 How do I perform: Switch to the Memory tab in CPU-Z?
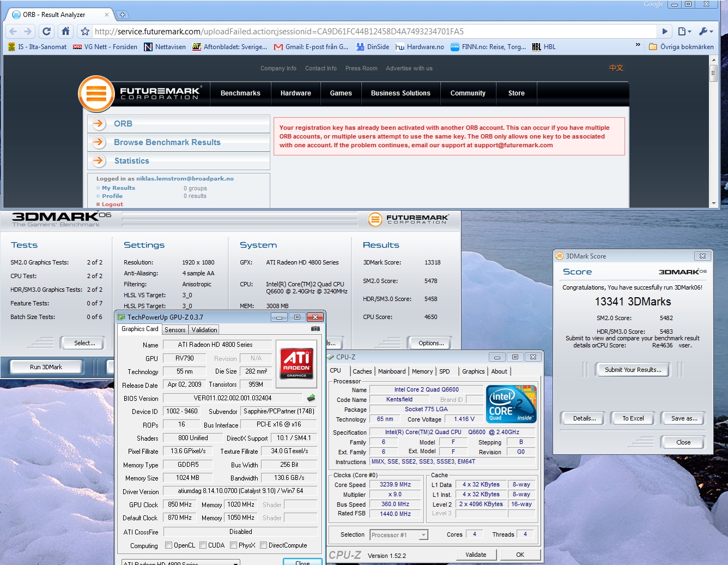coord(422,371)
